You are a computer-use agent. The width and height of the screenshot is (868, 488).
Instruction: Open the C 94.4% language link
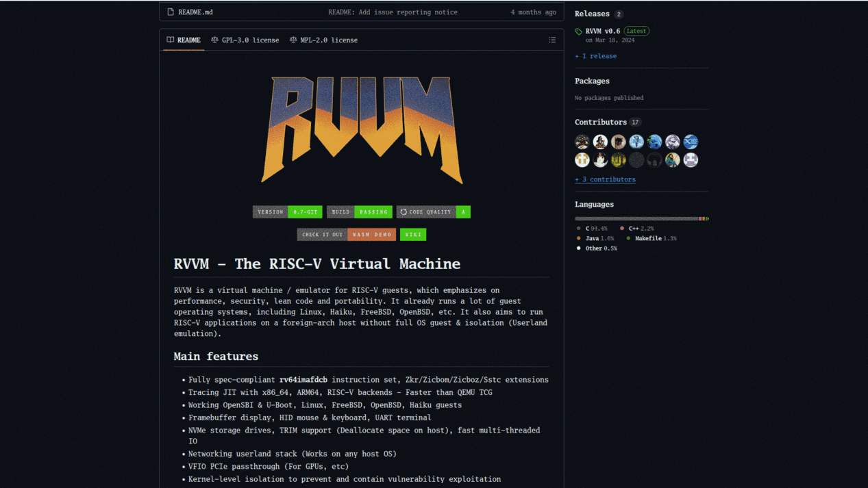pos(593,229)
